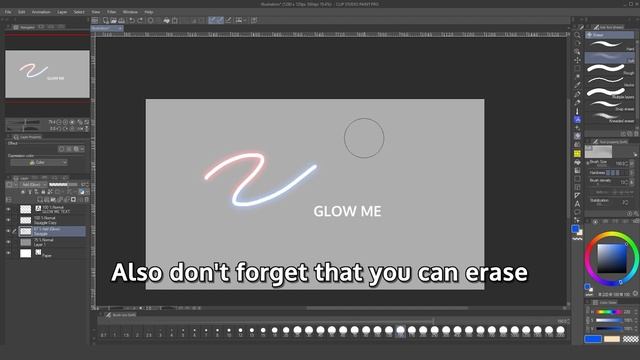Choose the Multiple layers eraser sub tool
640x360 pixels.
pyautogui.click(x=610, y=93)
